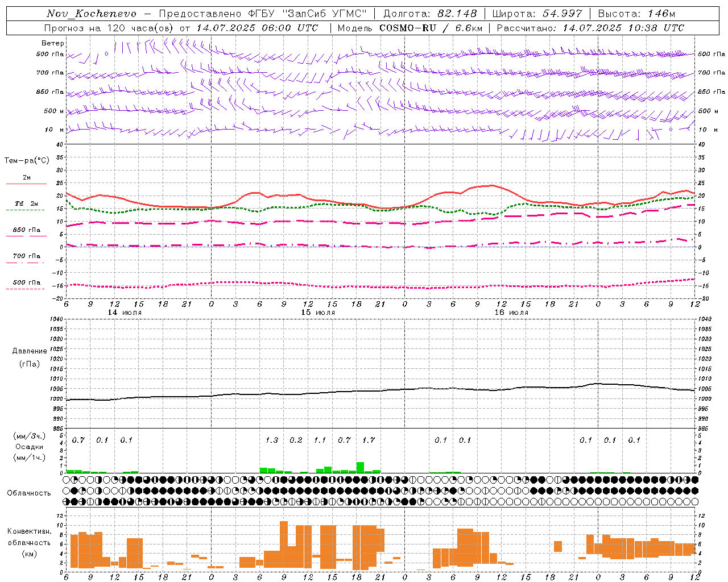Screen dimensions: 728x582
Task: Click the 'Ветер' wind panel label
Action: point(53,43)
